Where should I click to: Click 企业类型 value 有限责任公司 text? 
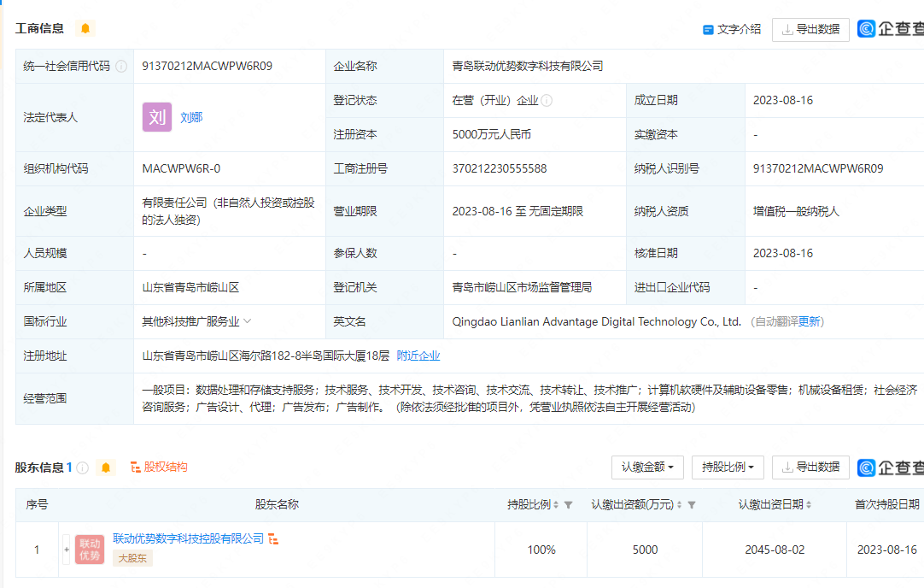(x=229, y=211)
